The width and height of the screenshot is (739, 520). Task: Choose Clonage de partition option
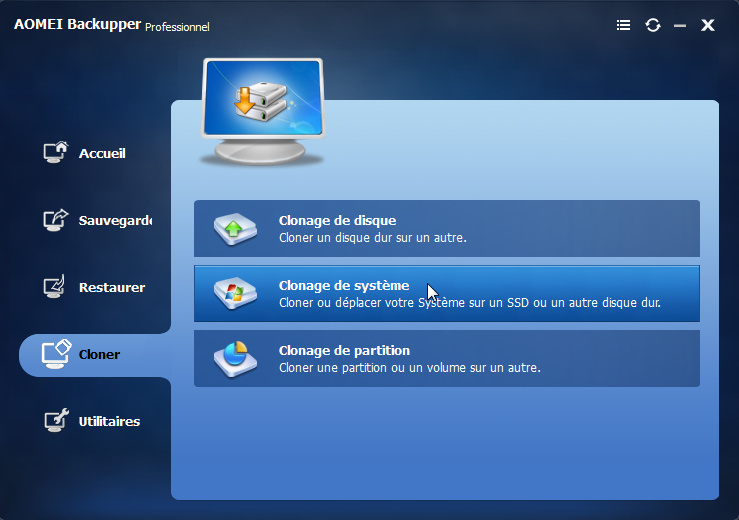point(447,359)
